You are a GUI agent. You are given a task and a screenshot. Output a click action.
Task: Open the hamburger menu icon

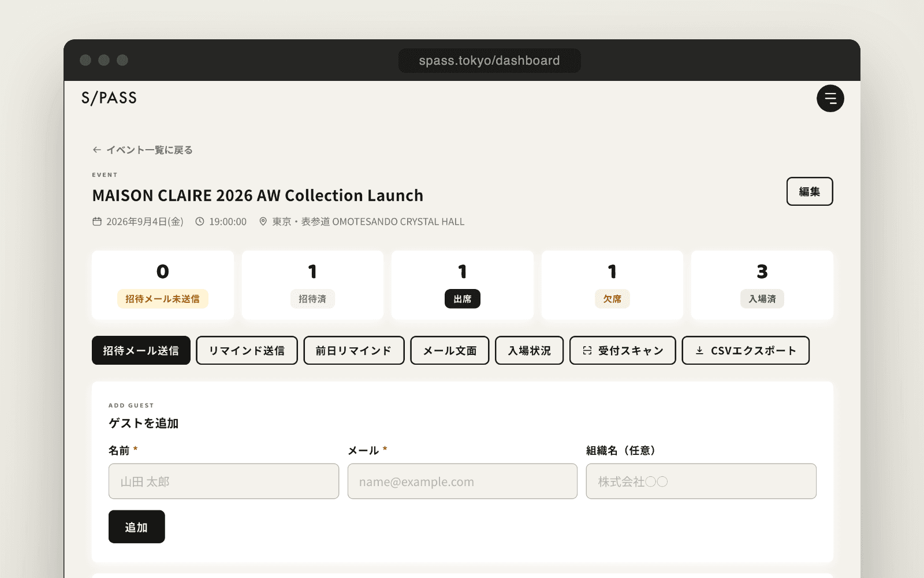[x=830, y=98]
